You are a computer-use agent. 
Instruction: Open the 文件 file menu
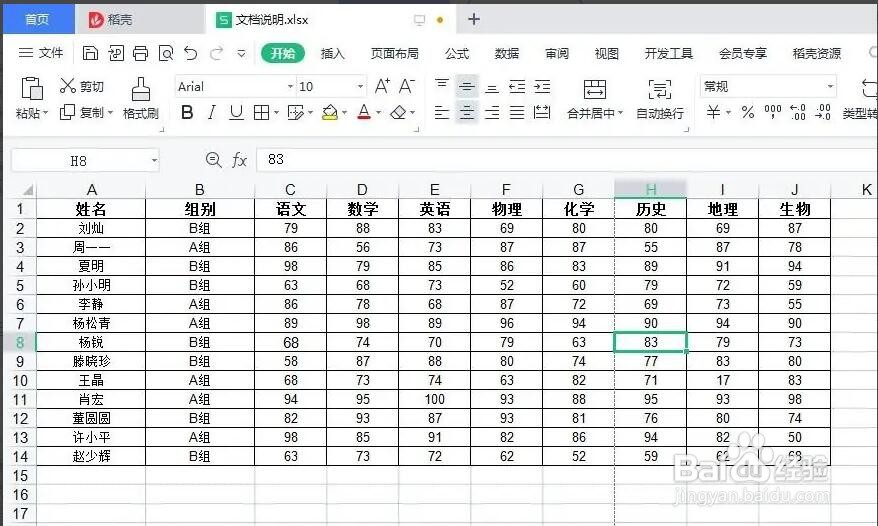click(41, 53)
